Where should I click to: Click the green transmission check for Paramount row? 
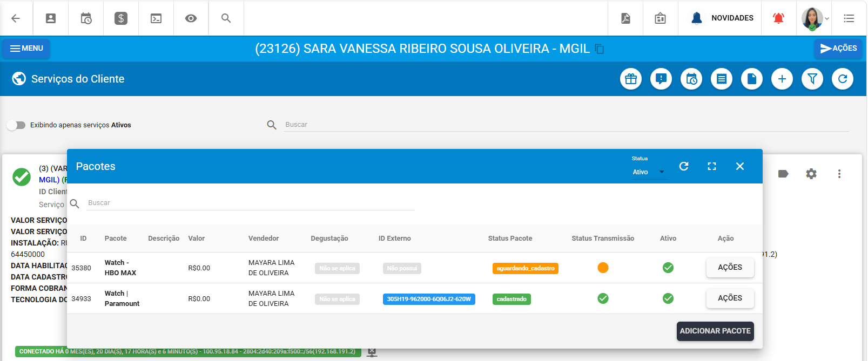pyautogui.click(x=603, y=298)
